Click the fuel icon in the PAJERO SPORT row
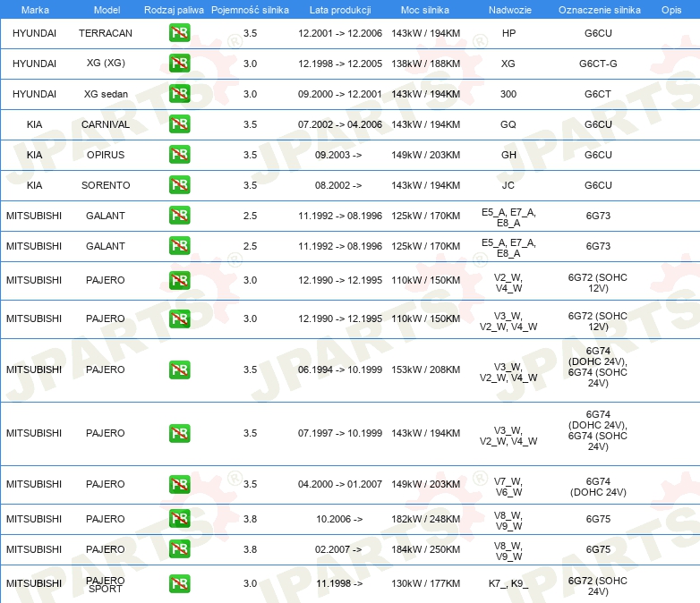Viewport: 700px width, 603px height. (x=179, y=584)
